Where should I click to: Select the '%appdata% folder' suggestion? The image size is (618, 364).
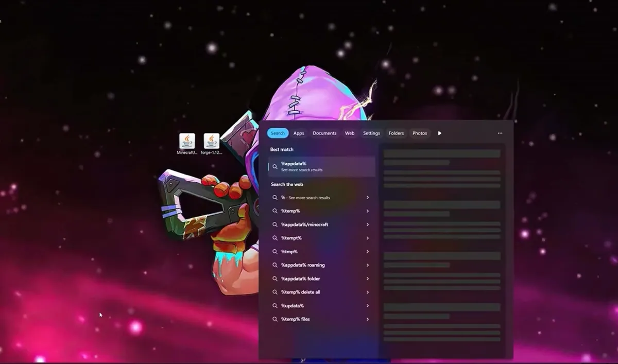(x=321, y=279)
